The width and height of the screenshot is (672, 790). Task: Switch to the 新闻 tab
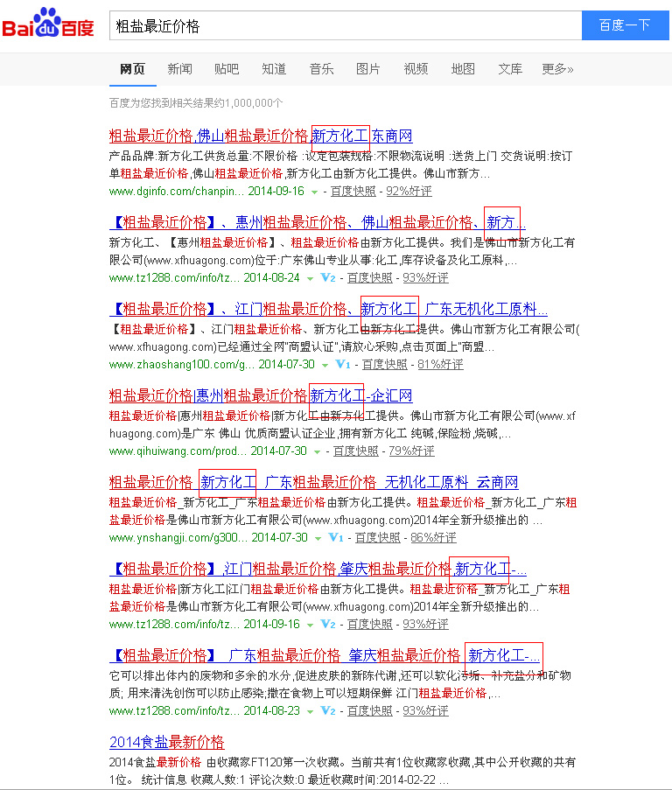coord(180,69)
